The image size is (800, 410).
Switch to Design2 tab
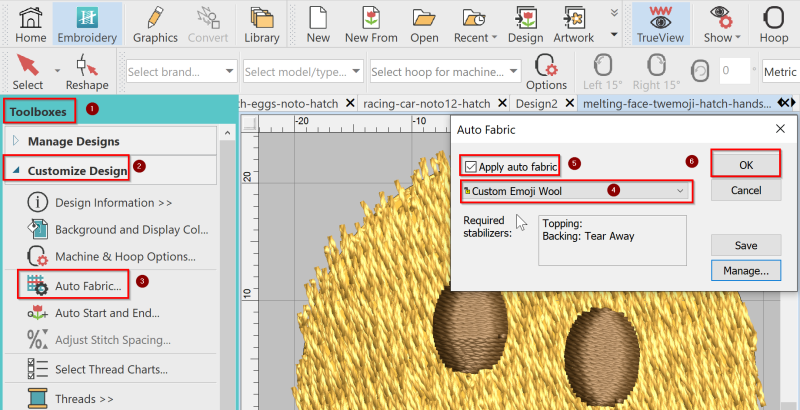[x=536, y=104]
